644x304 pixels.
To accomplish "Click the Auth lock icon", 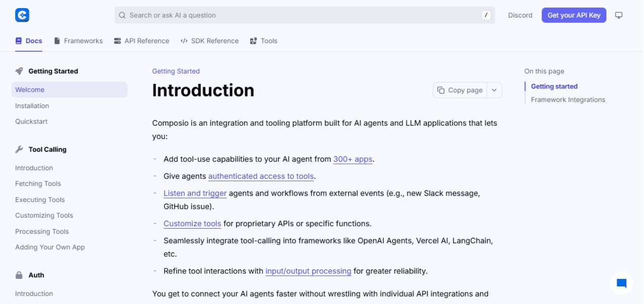I will click(x=19, y=275).
